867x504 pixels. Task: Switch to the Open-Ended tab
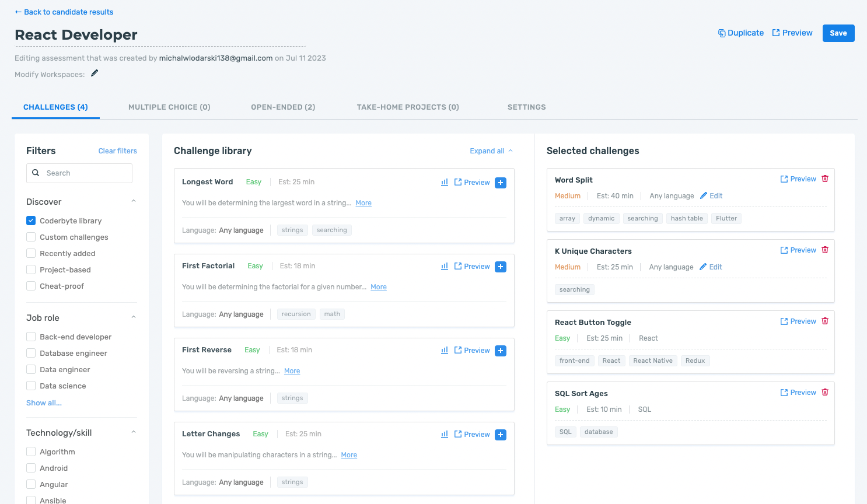coord(283,107)
